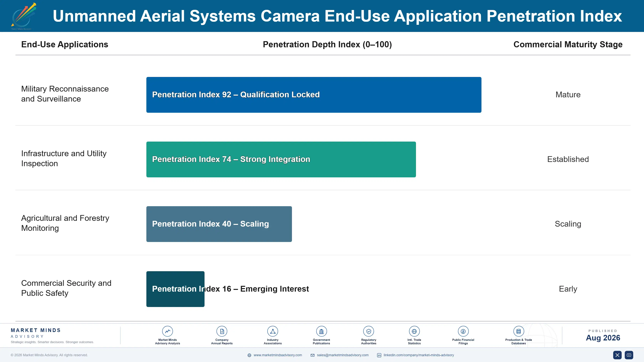The image size is (644, 362).
Task: Click the Established maturity stage value
Action: (x=568, y=159)
